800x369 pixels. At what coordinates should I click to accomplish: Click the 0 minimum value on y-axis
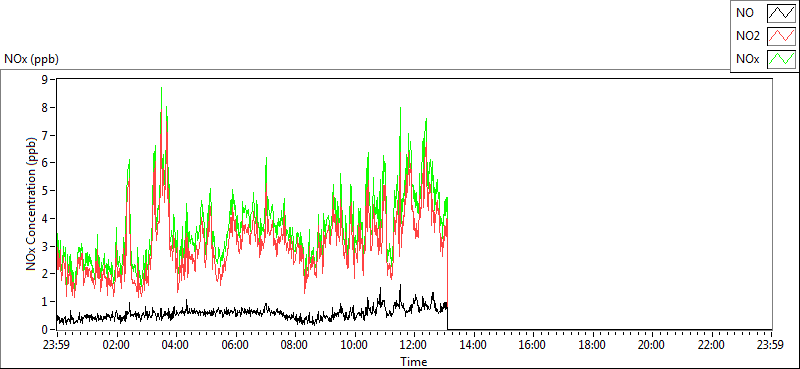click(45, 330)
